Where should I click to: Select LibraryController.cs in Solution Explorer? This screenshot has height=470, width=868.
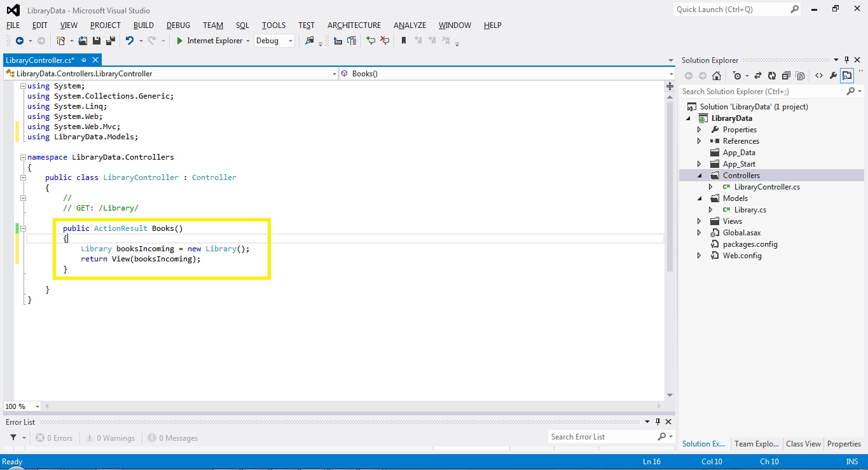click(x=767, y=187)
